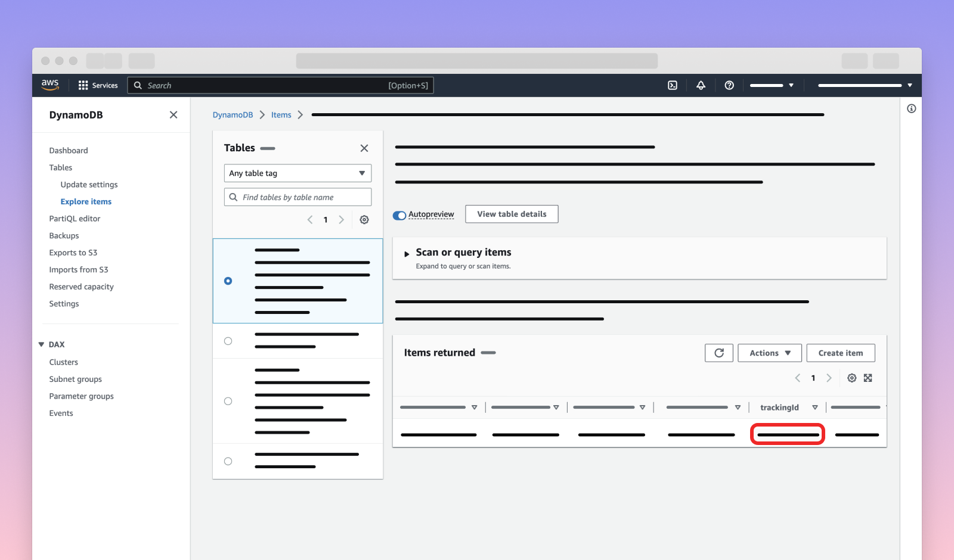Click View table details button
The height and width of the screenshot is (560, 954).
[512, 214]
